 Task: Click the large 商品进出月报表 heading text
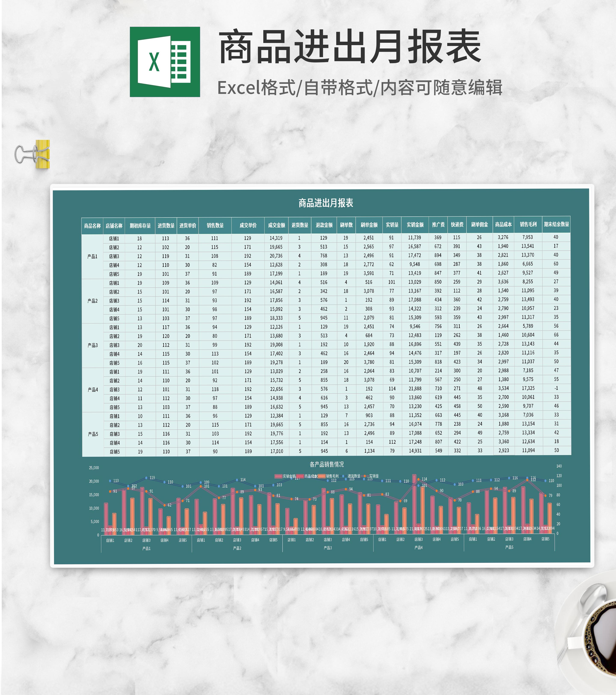(x=350, y=47)
